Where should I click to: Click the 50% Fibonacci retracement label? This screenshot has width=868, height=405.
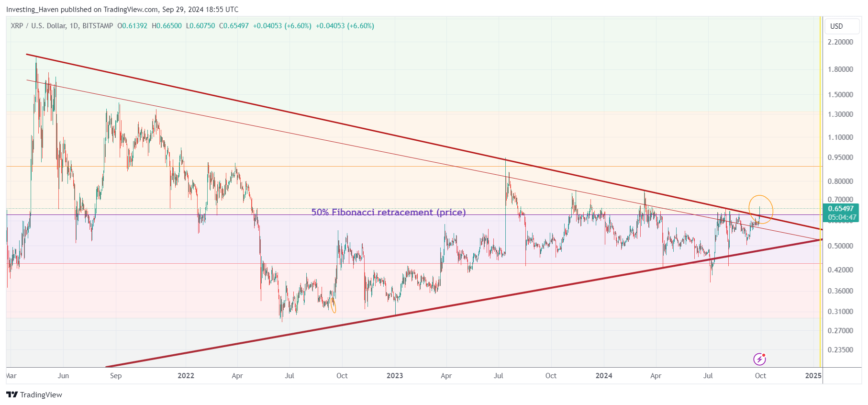[389, 212]
